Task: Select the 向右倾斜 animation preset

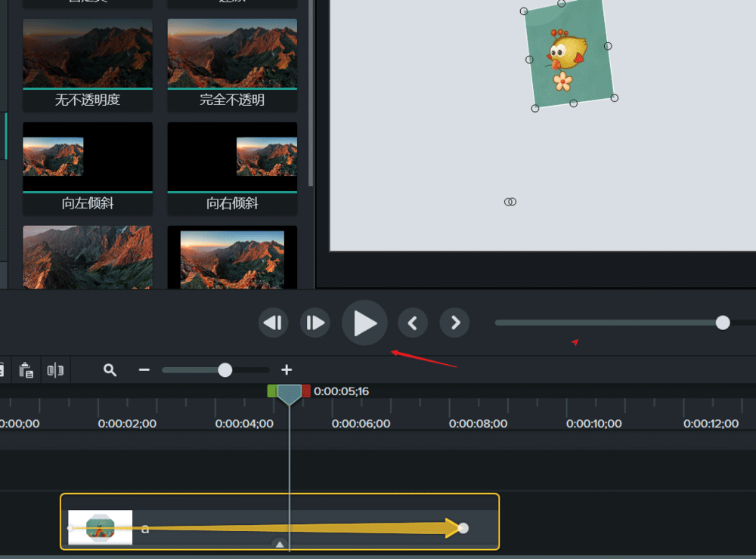Action: 232,168
